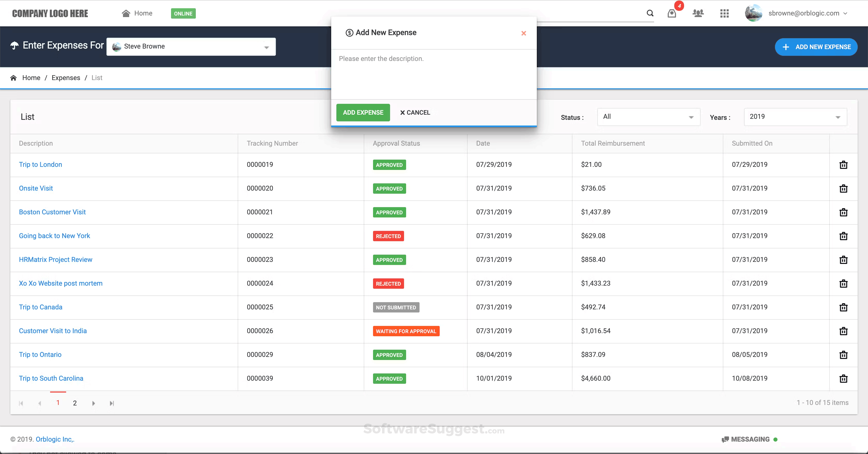Go to page 2 of list
The image size is (868, 454).
(75, 403)
